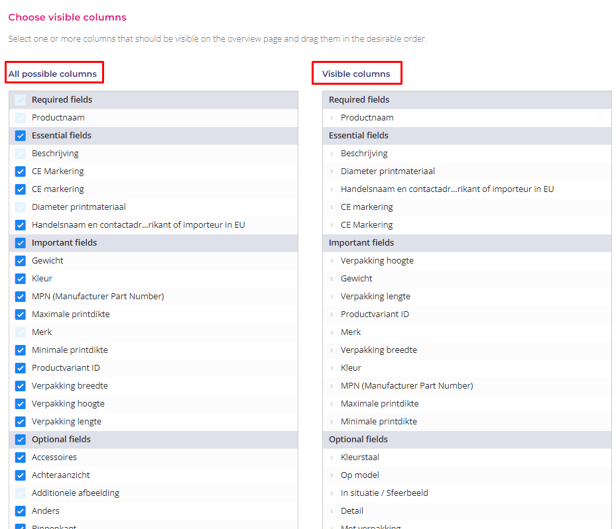Untick the Accessoires checkbox
This screenshot has width=616, height=529.
(20, 457)
